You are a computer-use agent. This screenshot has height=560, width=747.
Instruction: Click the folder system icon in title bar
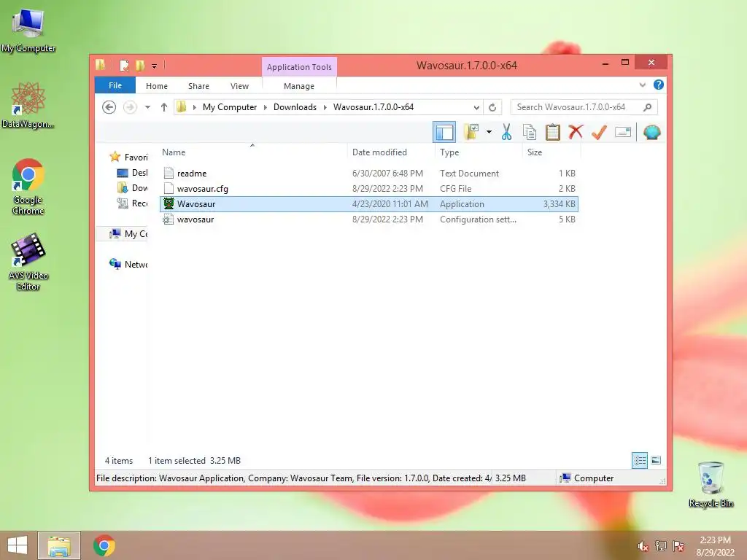coord(100,65)
